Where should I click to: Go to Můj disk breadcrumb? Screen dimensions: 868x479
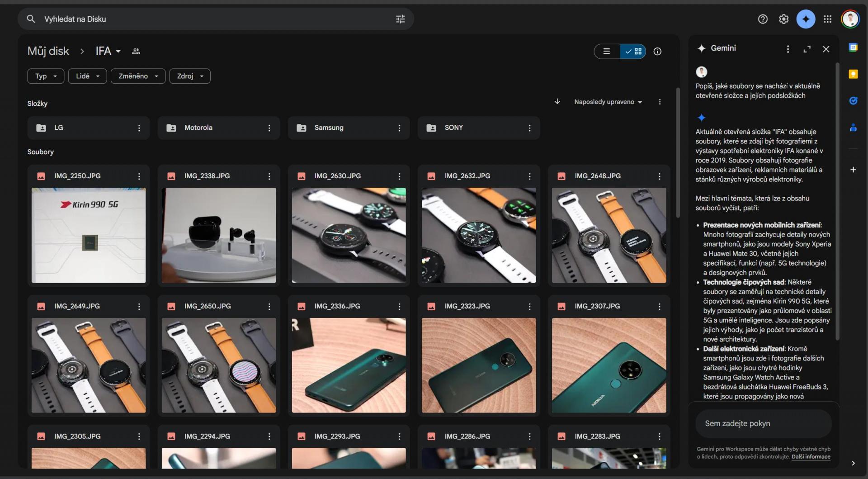click(x=48, y=51)
